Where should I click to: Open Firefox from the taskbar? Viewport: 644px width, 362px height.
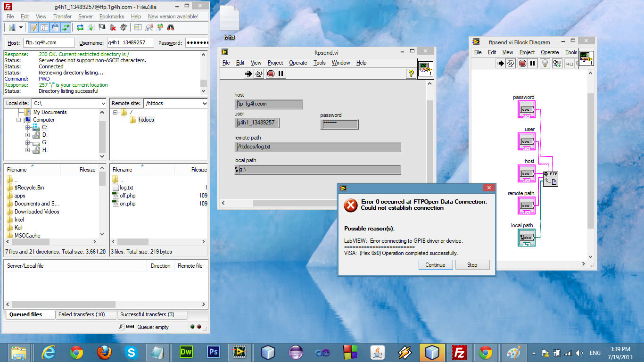click(104, 353)
